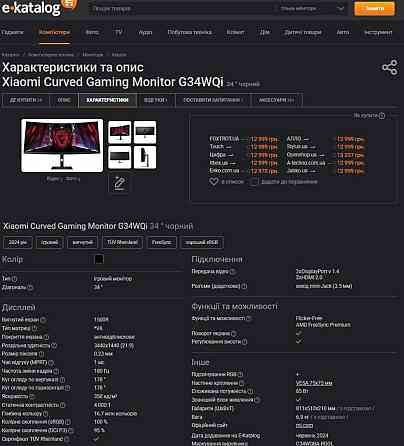Show help for Роздільна здатність

point(54,346)
